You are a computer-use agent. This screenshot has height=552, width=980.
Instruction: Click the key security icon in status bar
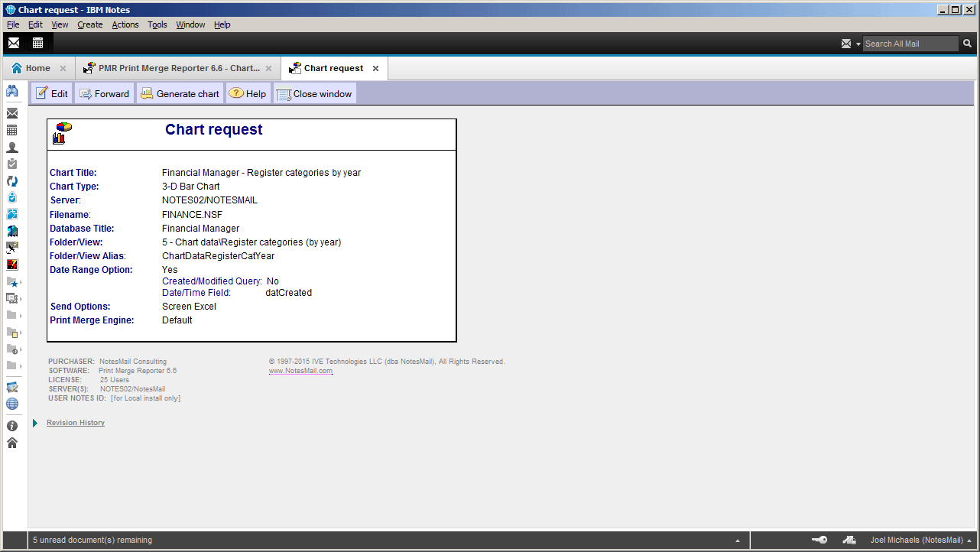819,540
